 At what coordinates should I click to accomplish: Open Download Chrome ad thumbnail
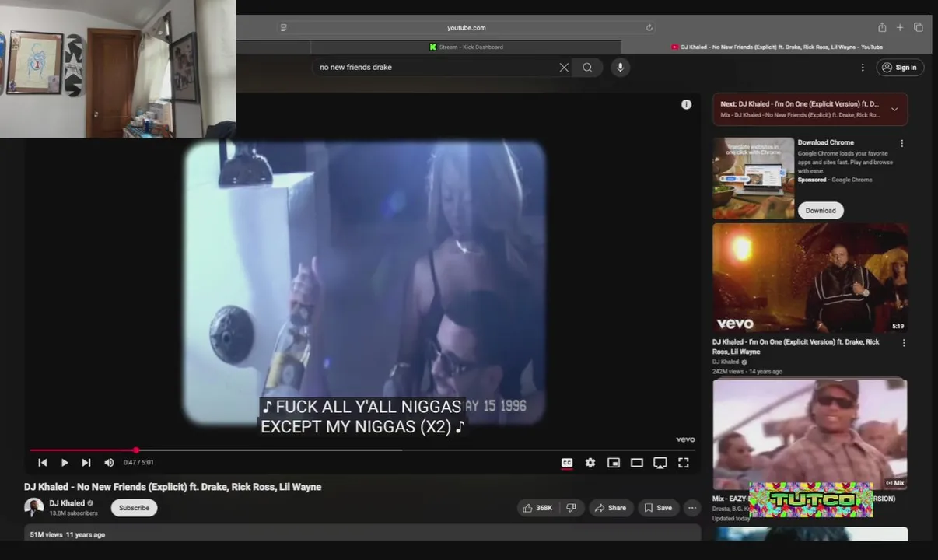tap(754, 178)
